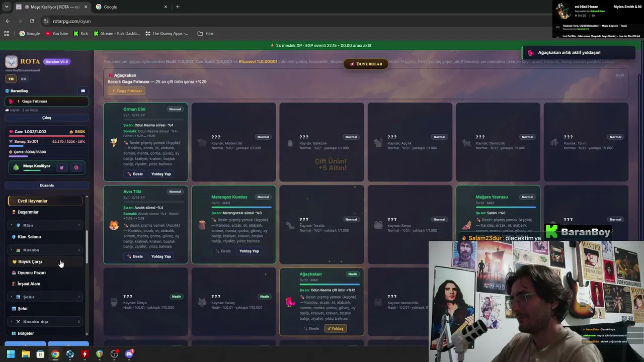
Task: Collapse the Şehir sidebar section
Action: point(45,297)
